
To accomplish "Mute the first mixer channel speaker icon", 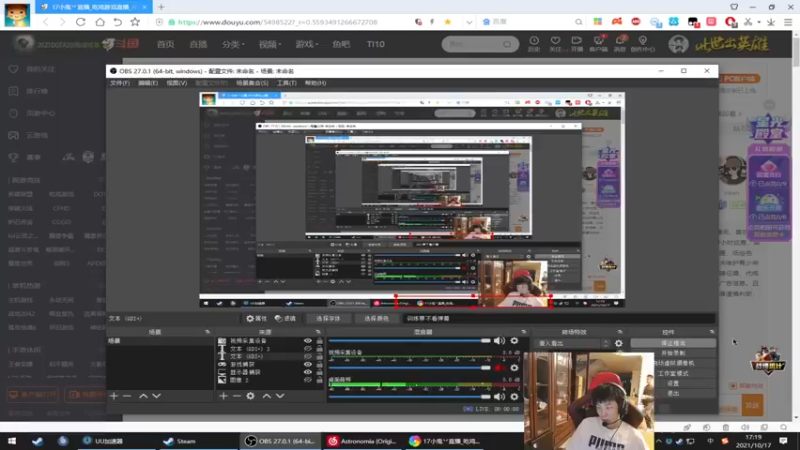I will [x=499, y=341].
